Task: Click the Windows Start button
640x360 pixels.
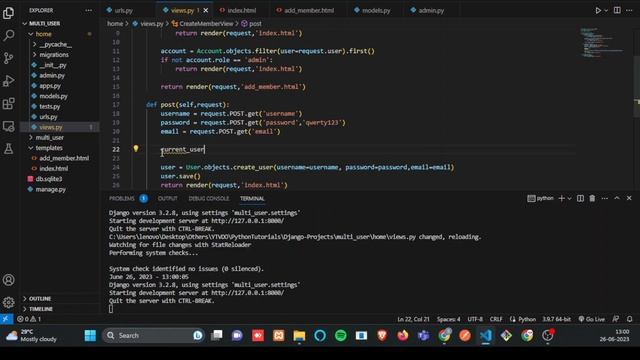Action: 90,336
